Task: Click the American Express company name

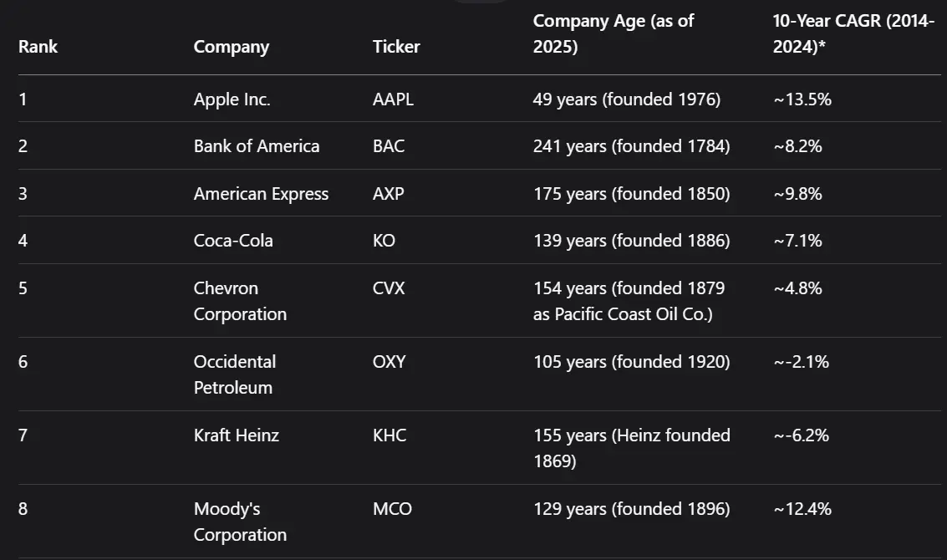Action: click(261, 194)
